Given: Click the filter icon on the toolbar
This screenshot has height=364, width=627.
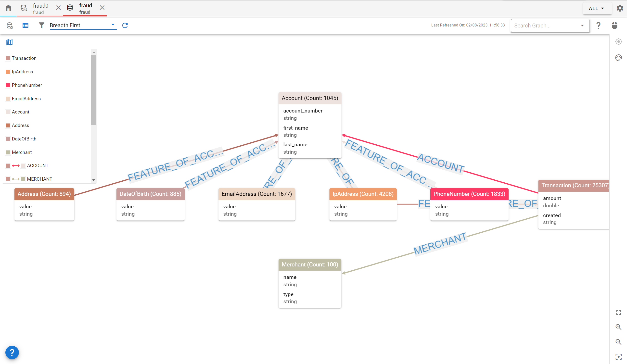Looking at the screenshot, I should click(41, 25).
